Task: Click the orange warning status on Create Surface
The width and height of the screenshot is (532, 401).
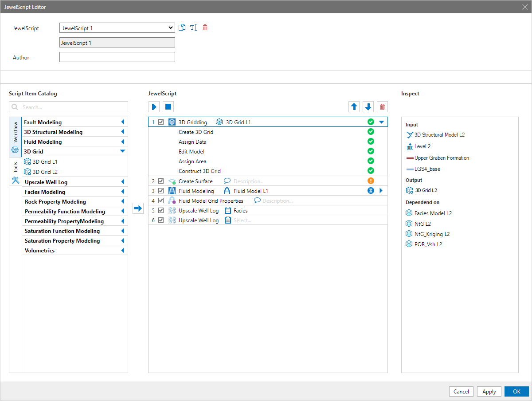Action: pyautogui.click(x=371, y=181)
